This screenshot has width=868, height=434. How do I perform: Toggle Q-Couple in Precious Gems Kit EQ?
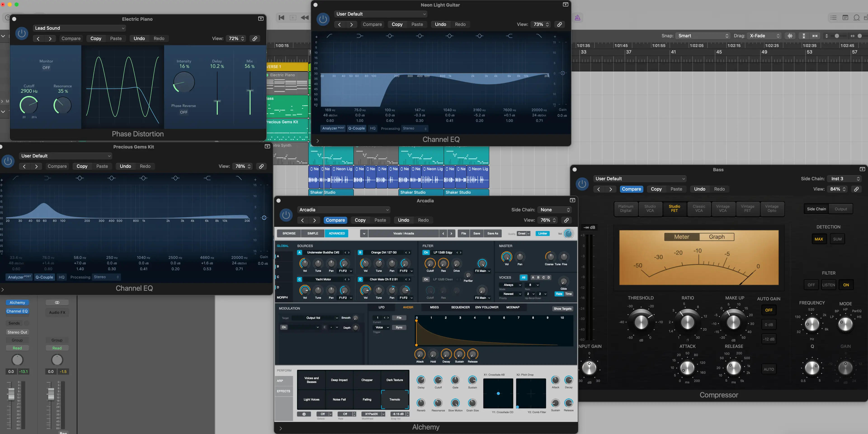coord(45,277)
